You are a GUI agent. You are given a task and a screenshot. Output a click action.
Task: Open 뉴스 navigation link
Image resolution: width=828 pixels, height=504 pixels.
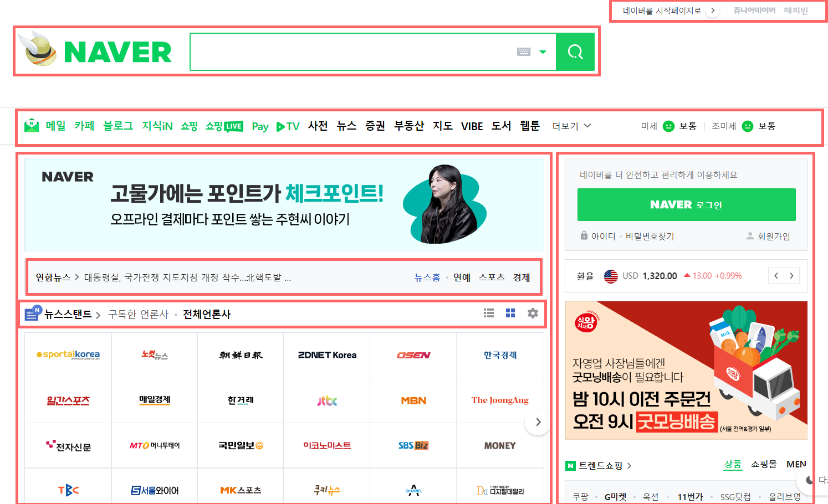pyautogui.click(x=346, y=126)
